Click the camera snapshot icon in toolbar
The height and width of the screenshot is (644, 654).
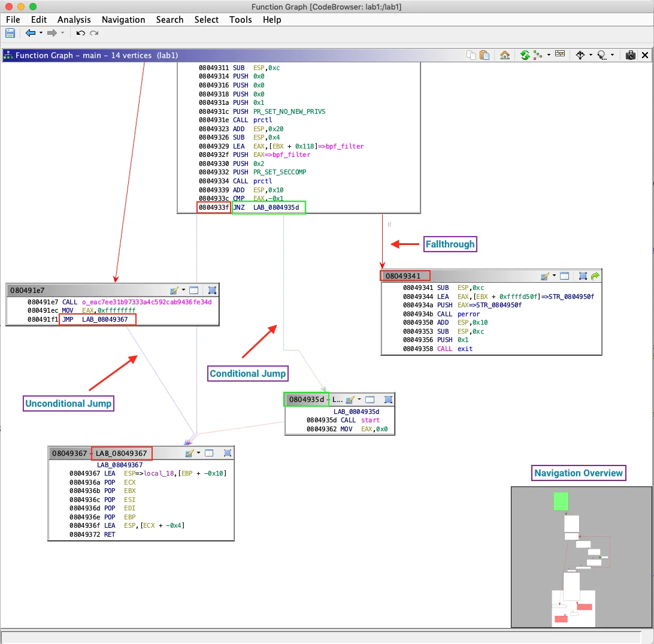click(x=630, y=55)
